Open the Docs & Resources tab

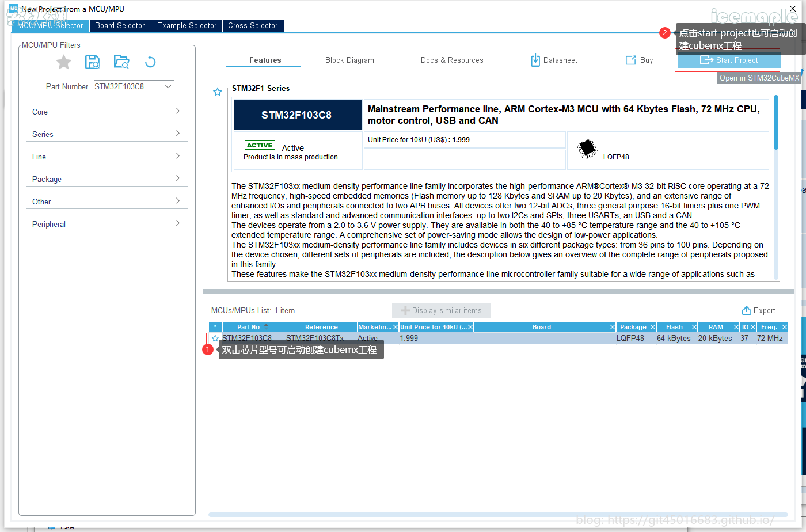[452, 60]
